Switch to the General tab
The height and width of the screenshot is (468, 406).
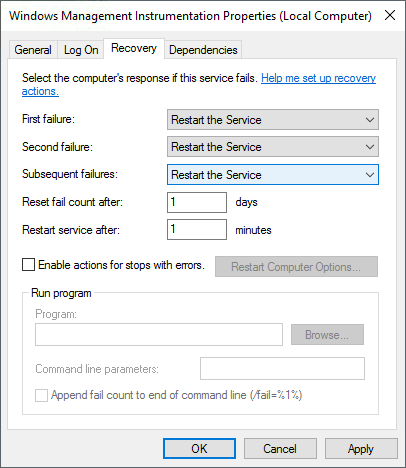click(x=33, y=50)
